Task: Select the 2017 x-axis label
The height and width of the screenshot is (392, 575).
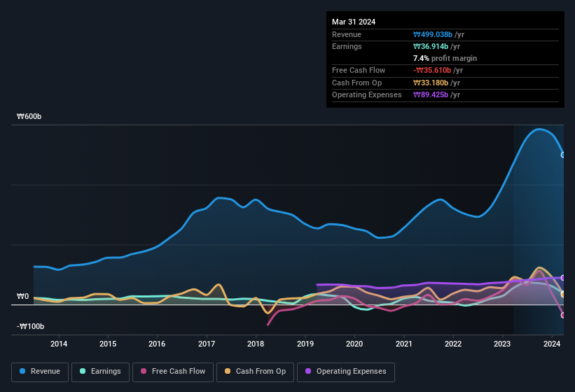Action: click(x=207, y=344)
